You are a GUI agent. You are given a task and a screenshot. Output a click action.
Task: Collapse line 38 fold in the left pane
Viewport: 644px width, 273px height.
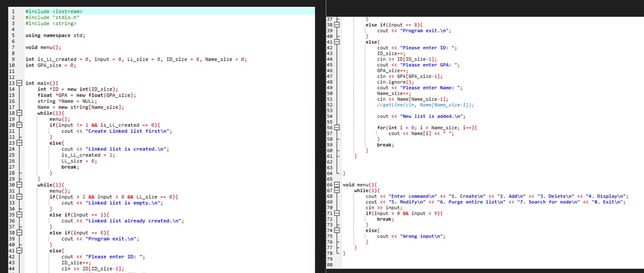coord(19,233)
